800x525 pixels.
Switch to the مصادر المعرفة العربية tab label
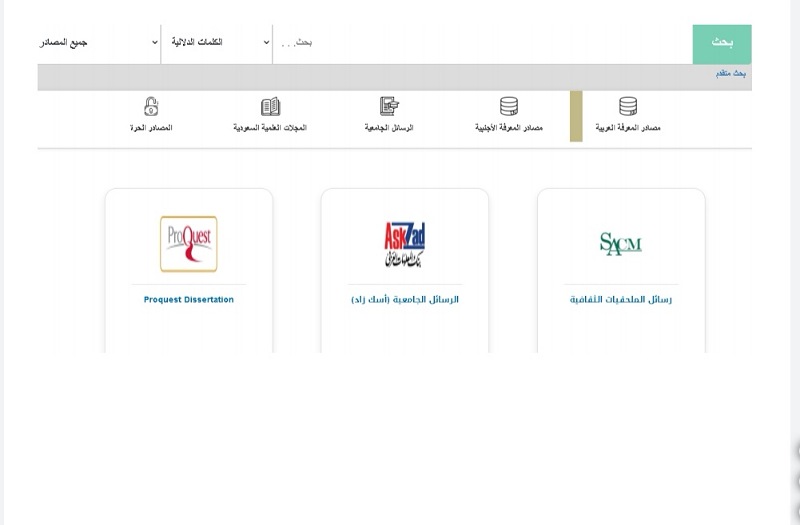pos(629,128)
